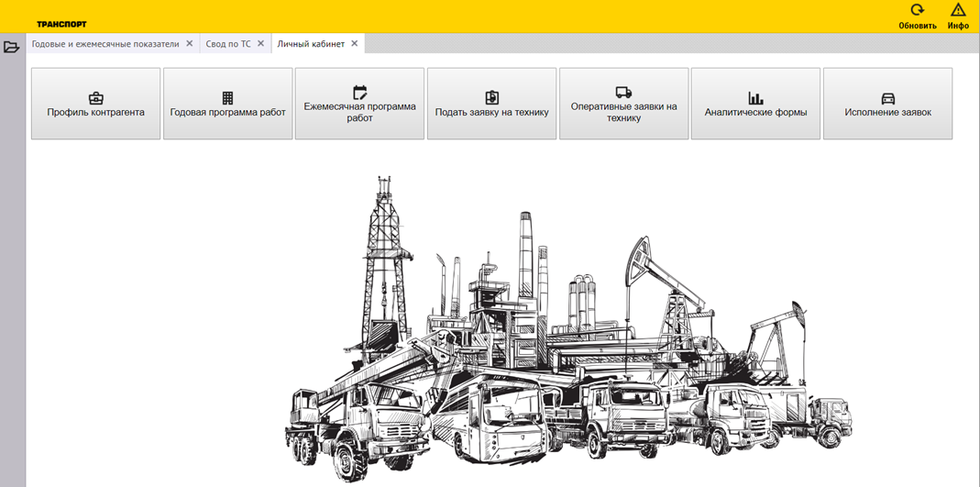Switch to the Свод по ТС tab
The width and height of the screenshot is (980, 487).
[227, 44]
